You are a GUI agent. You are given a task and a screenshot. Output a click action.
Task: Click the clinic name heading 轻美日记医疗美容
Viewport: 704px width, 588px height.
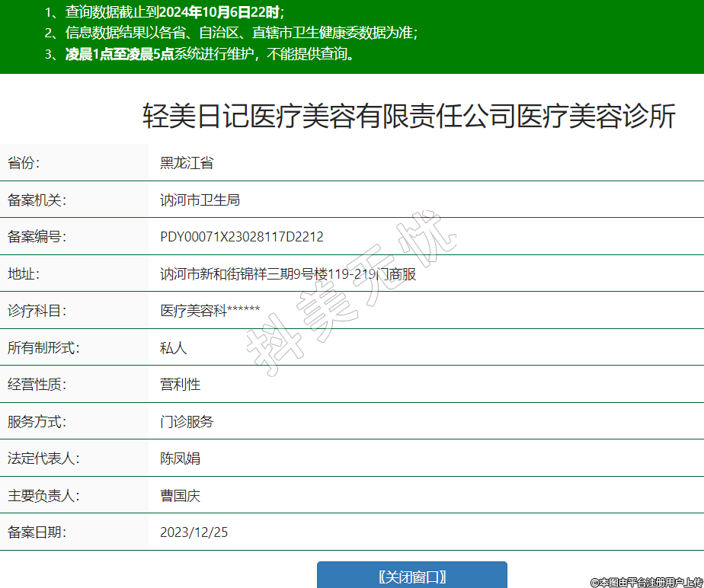pyautogui.click(x=409, y=117)
